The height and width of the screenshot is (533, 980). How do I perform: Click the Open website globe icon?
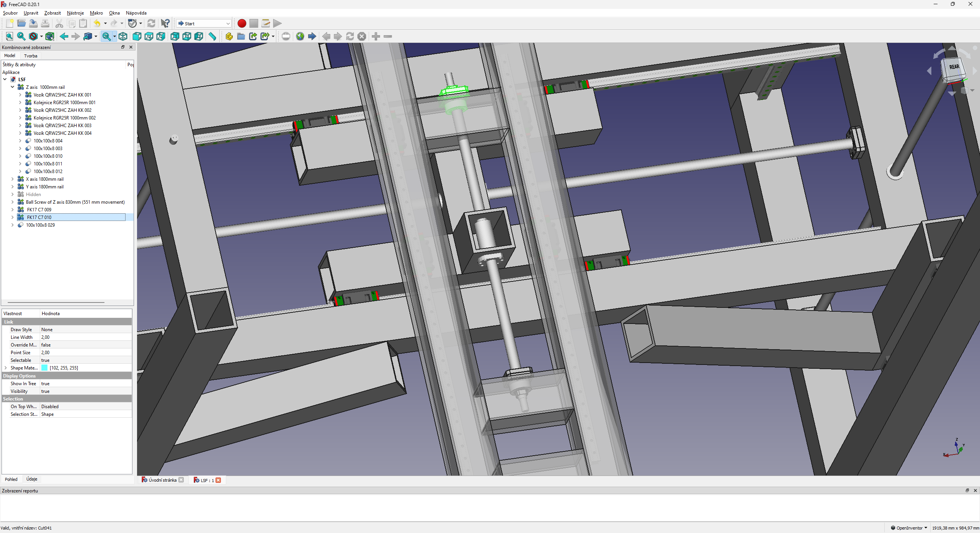click(300, 36)
